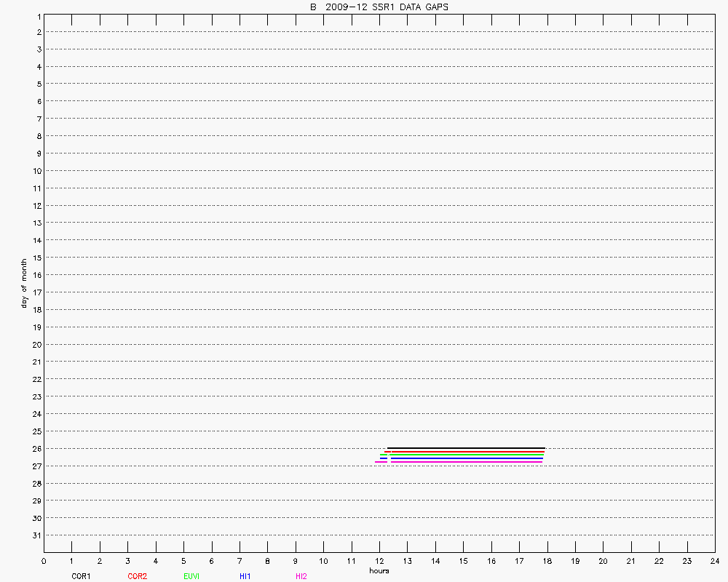Click day 1 on the y-axis
The width and height of the screenshot is (728, 582).
point(38,15)
